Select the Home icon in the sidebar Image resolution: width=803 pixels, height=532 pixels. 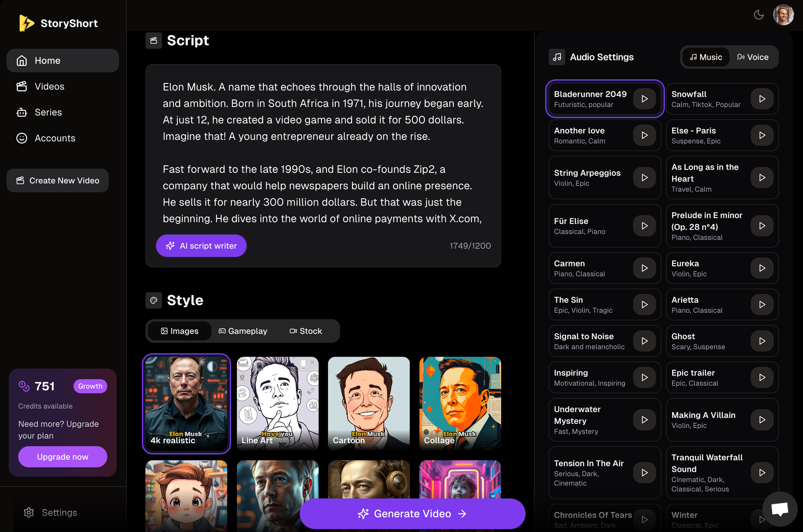pyautogui.click(x=22, y=60)
